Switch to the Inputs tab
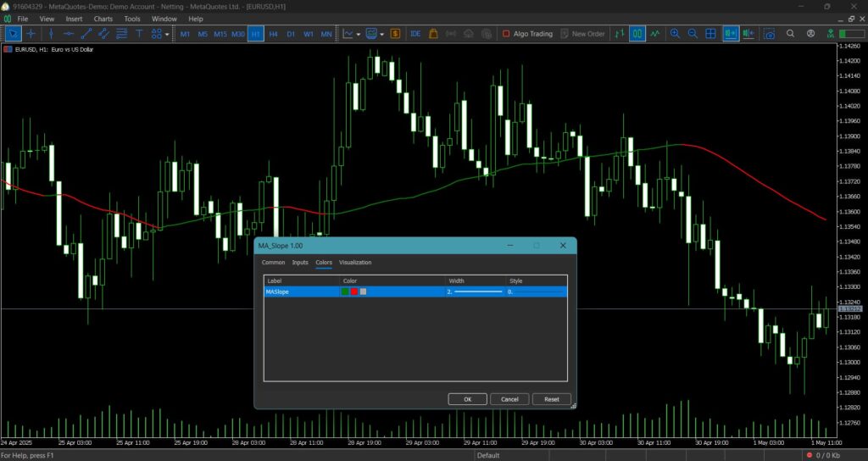This screenshot has width=868, height=461. (x=300, y=263)
